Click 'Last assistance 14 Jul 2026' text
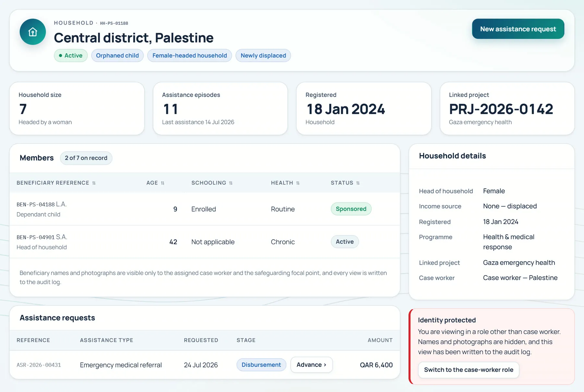 pos(198,122)
